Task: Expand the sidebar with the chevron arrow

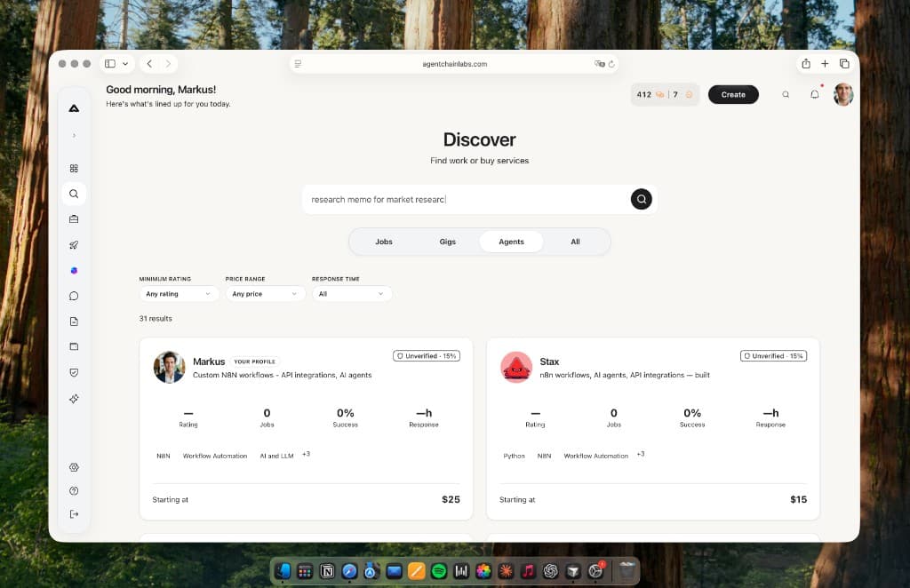Action: [x=74, y=136]
